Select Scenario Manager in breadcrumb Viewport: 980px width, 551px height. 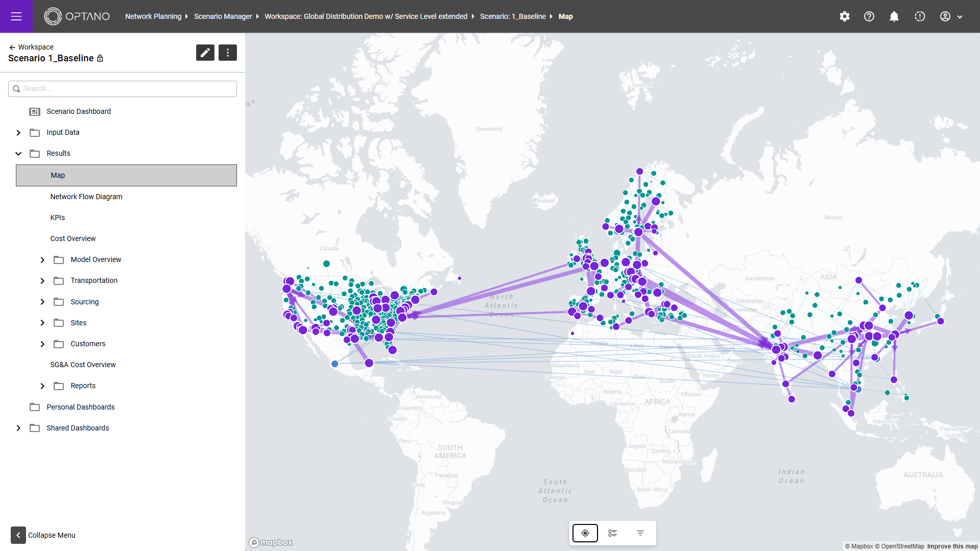[223, 16]
